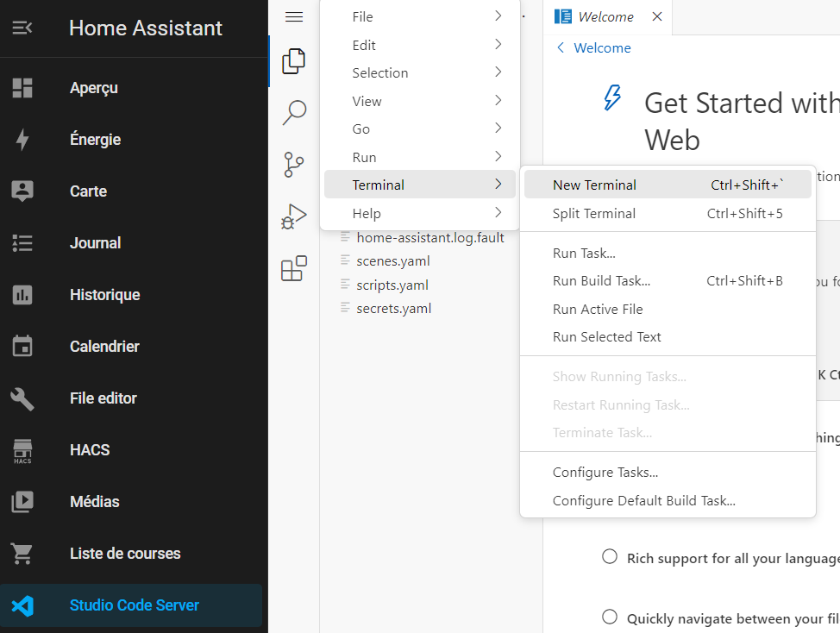
Task: Click the Studio Code Server VS Code icon
Action: (x=22, y=605)
